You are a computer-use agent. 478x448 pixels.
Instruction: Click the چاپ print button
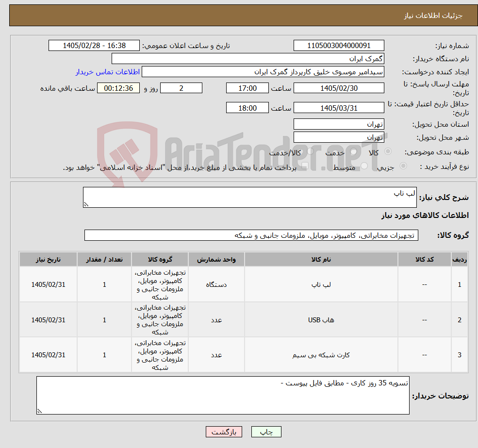pyautogui.click(x=266, y=432)
